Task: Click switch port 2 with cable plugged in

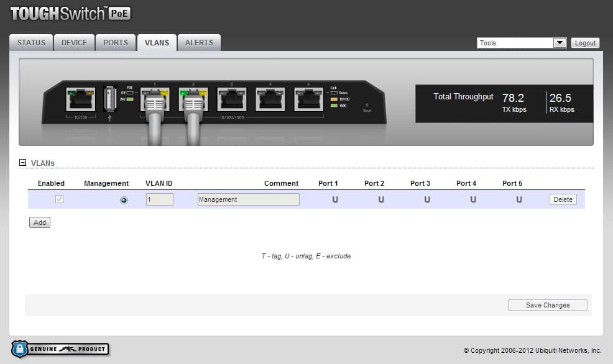Action: [193, 99]
